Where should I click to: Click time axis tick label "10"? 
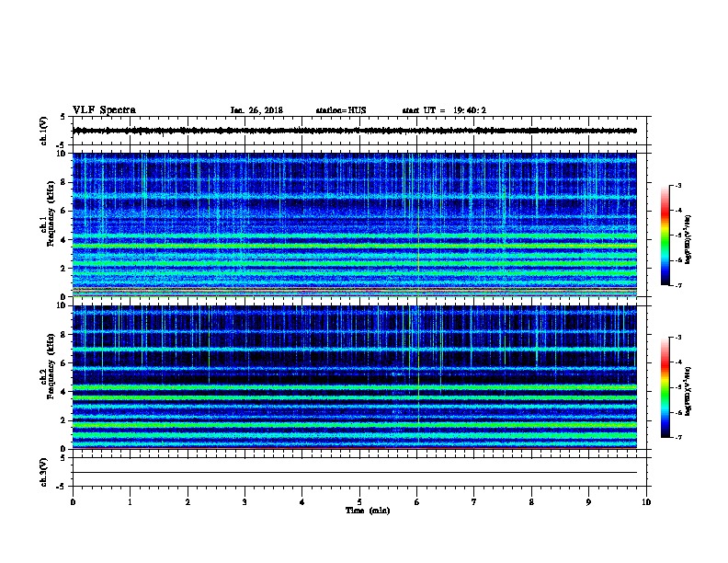[x=646, y=502]
